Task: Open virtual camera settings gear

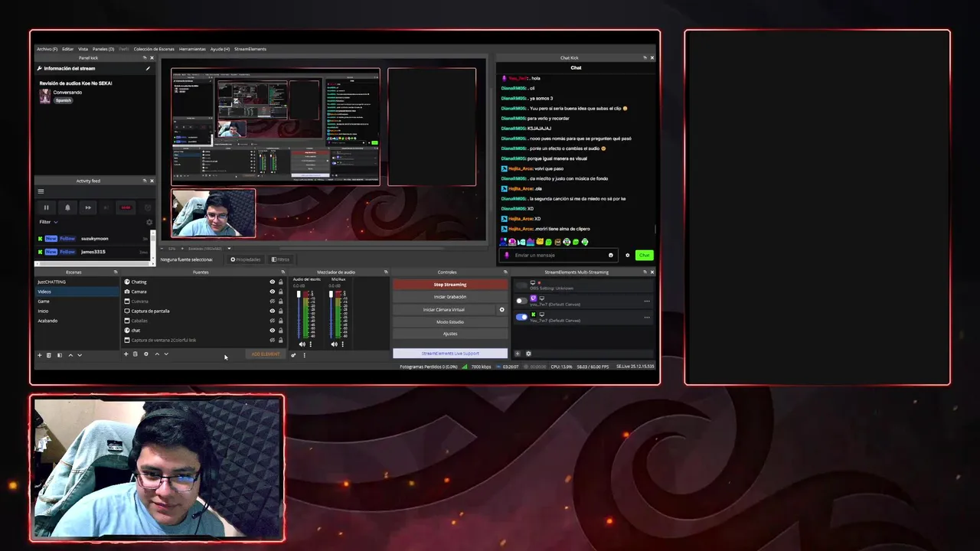Action: tap(502, 310)
